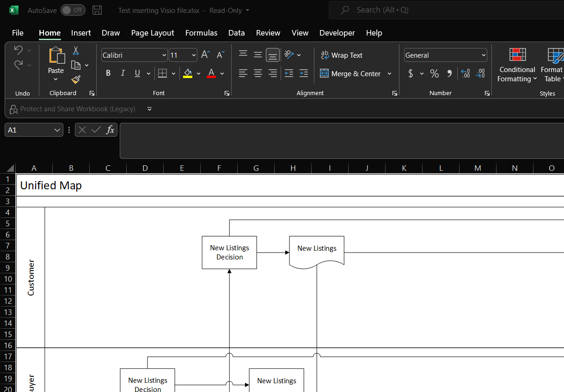The width and height of the screenshot is (564, 392).
Task: Select column D header
Action: (145, 168)
